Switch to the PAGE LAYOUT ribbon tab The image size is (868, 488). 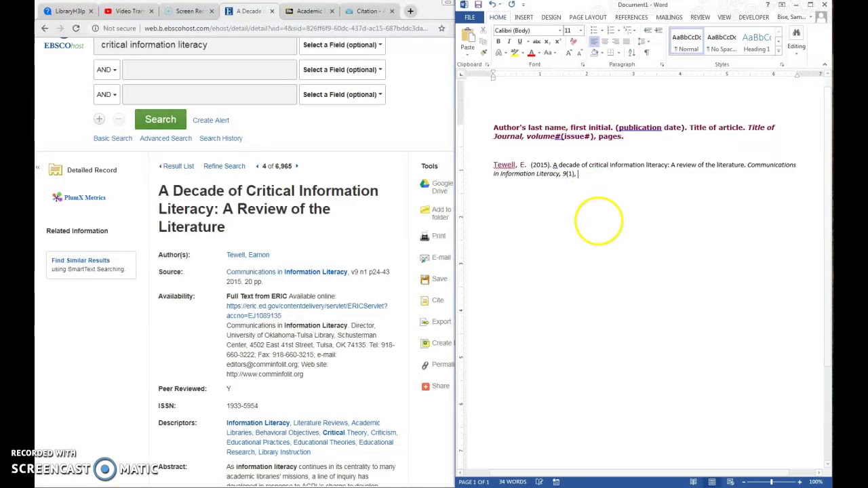point(588,17)
